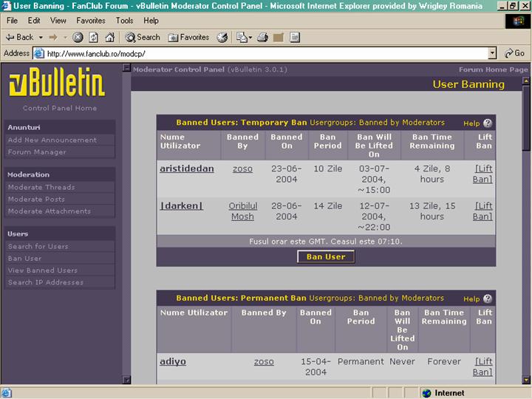The width and height of the screenshot is (532, 399).
Task: Click the folder-like toolbar icon next to Print
Action: tap(279, 38)
